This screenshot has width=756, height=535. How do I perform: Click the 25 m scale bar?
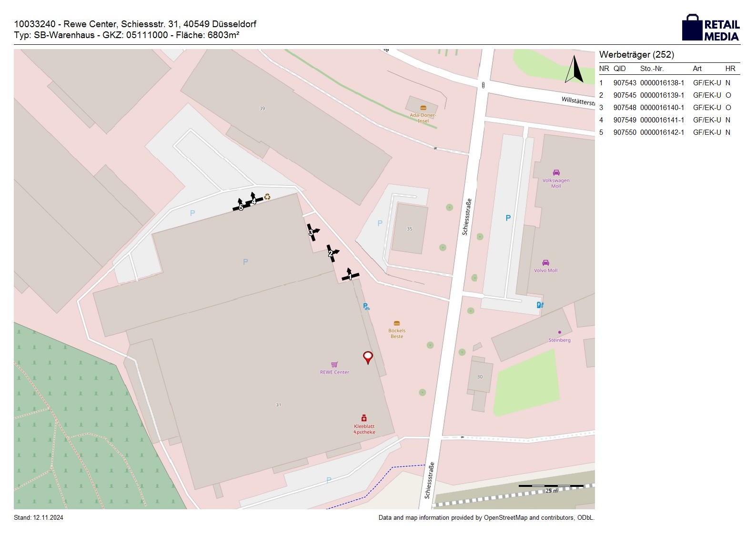pos(551,486)
